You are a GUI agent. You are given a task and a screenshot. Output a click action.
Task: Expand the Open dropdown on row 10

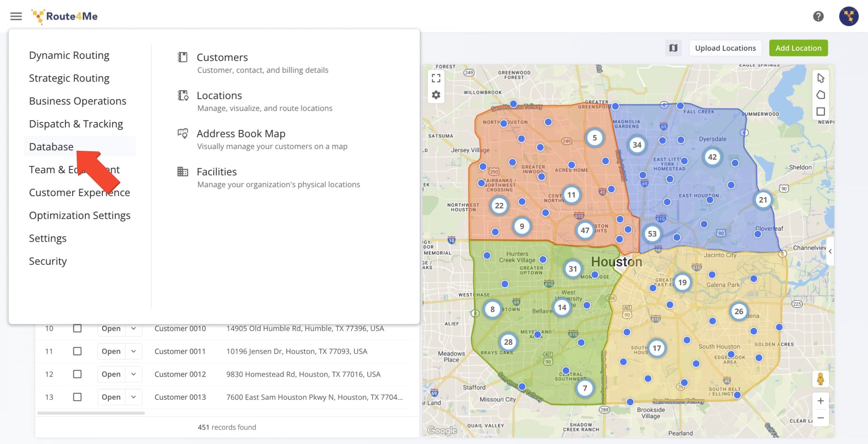click(134, 328)
